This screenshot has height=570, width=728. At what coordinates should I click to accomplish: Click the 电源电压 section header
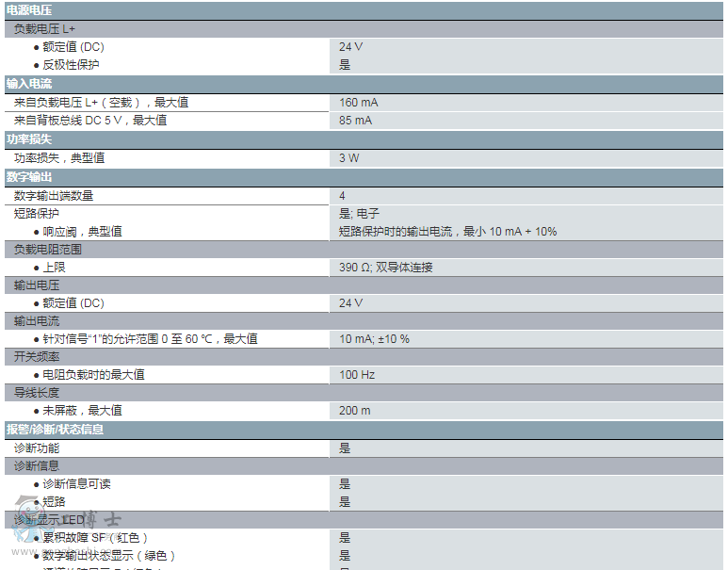point(29,9)
